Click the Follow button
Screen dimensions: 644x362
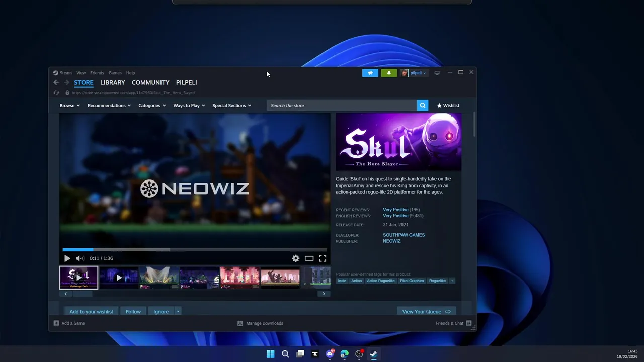[x=133, y=311]
